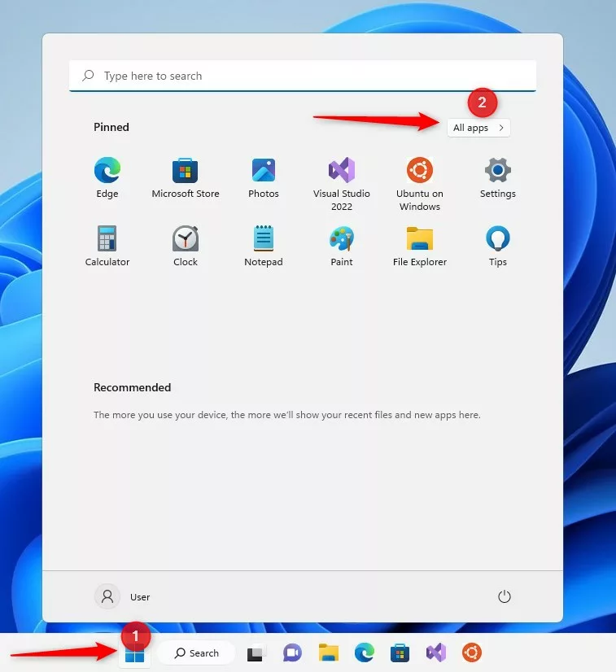Open the Edge pinned app
The height and width of the screenshot is (672, 616).
107,177
